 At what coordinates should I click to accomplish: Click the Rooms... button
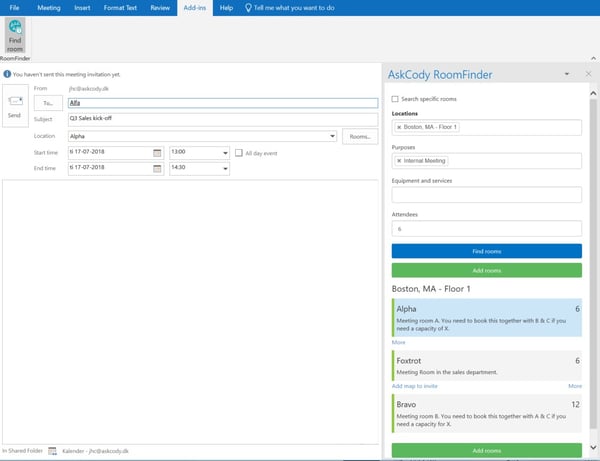[x=360, y=137]
